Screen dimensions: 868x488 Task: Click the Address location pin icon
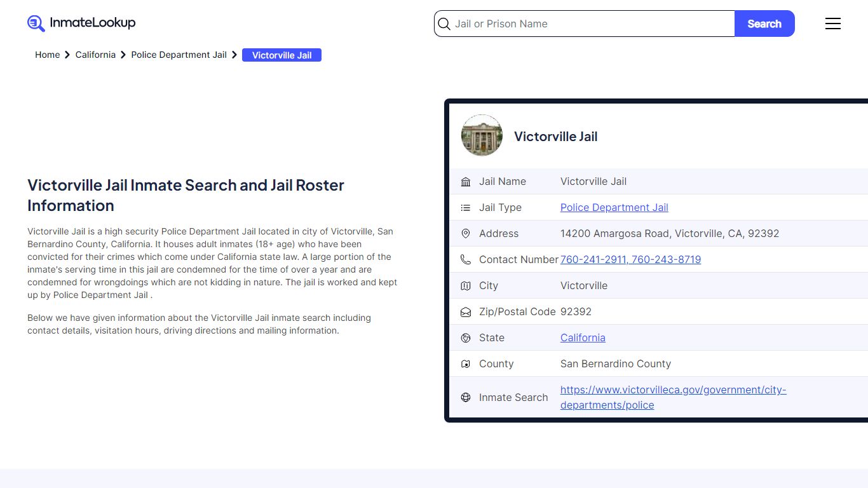click(x=466, y=234)
